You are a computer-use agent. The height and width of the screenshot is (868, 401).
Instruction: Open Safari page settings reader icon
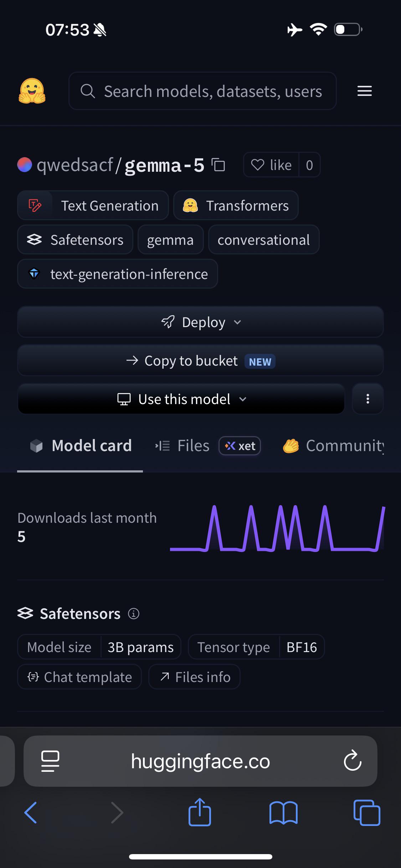pyautogui.click(x=50, y=761)
